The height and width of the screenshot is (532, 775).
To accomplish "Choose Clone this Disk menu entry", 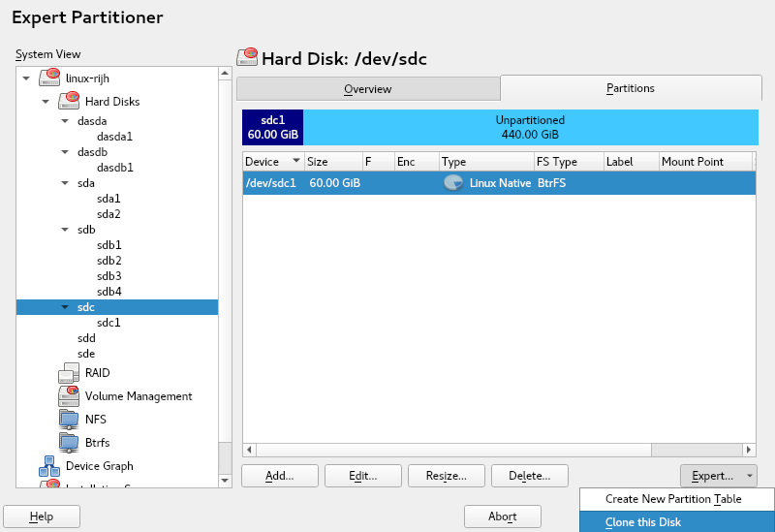I will point(643,522).
